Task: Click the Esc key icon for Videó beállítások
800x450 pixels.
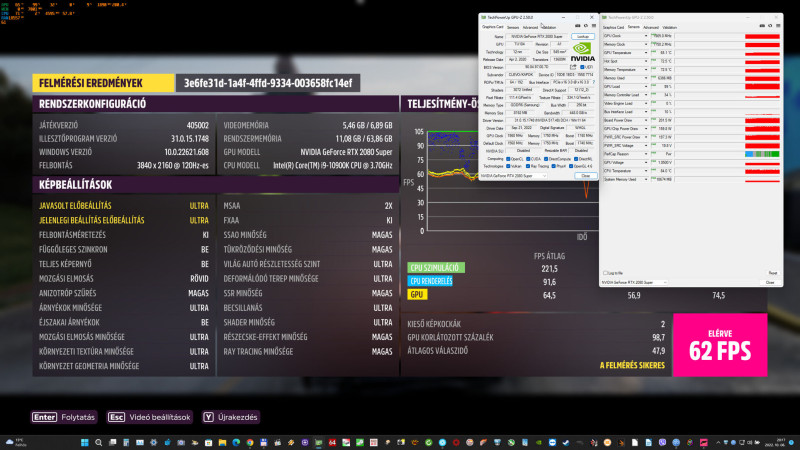Action: point(116,417)
